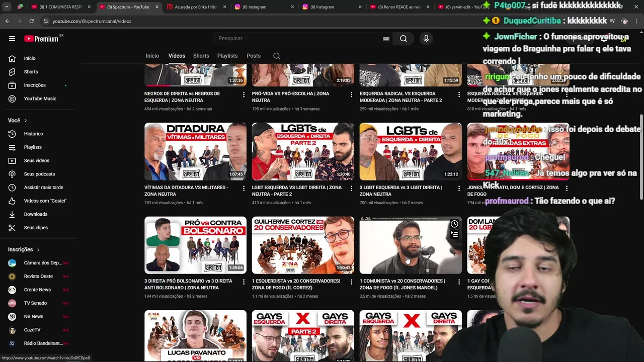Switch to the Shorts channel tab
This screenshot has width=644, height=362.
coord(201,56)
